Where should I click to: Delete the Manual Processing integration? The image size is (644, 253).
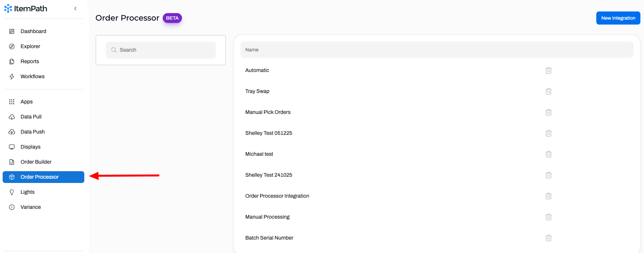549,217
